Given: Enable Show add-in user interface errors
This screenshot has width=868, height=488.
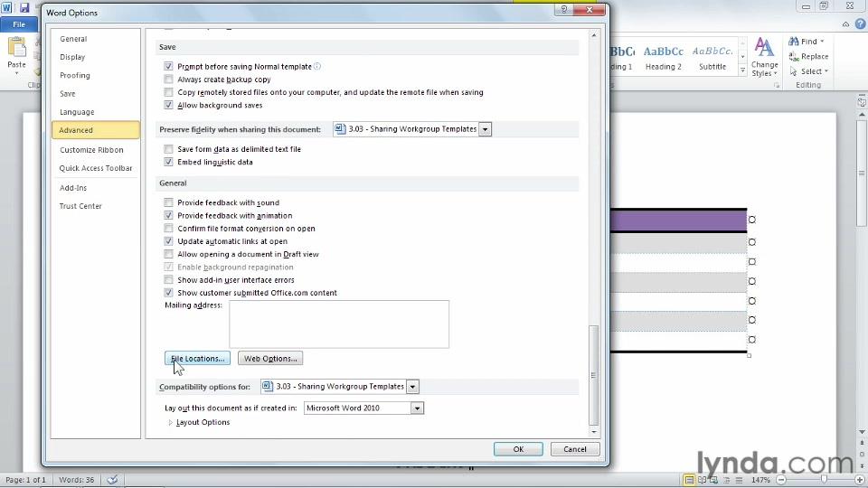Looking at the screenshot, I should coord(168,280).
